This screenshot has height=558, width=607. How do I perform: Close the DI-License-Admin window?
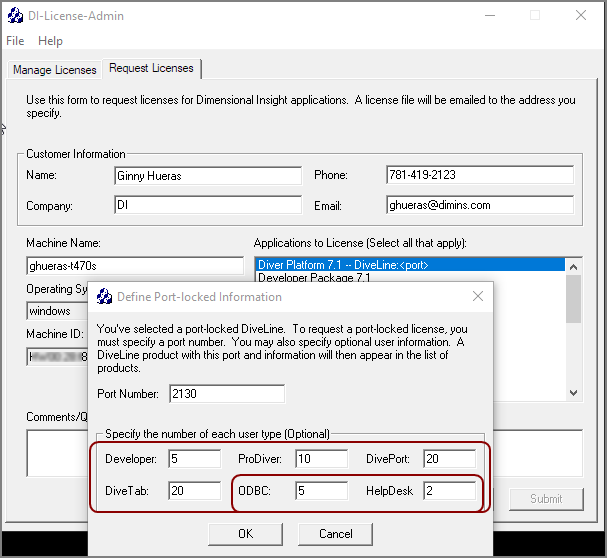point(581,15)
